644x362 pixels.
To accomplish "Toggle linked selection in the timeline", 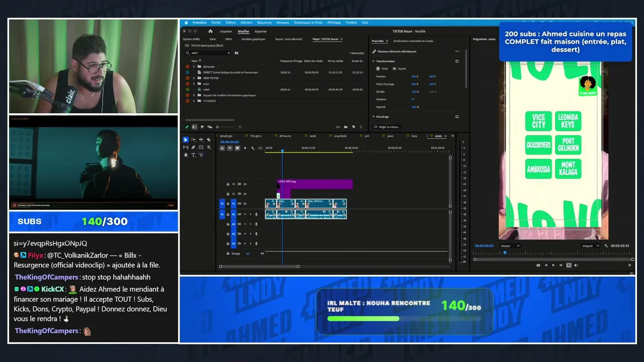I will point(237,148).
